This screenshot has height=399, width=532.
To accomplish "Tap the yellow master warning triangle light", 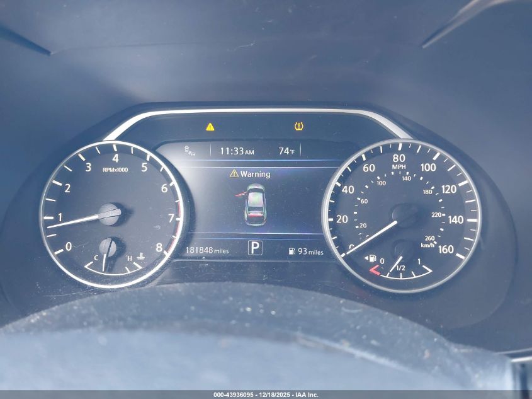I will pos(210,127).
